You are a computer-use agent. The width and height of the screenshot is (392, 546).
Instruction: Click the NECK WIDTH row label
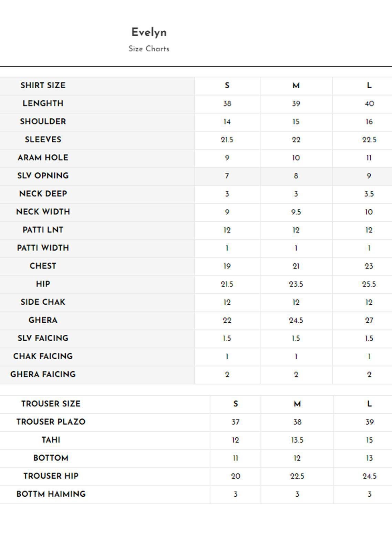[x=43, y=212]
